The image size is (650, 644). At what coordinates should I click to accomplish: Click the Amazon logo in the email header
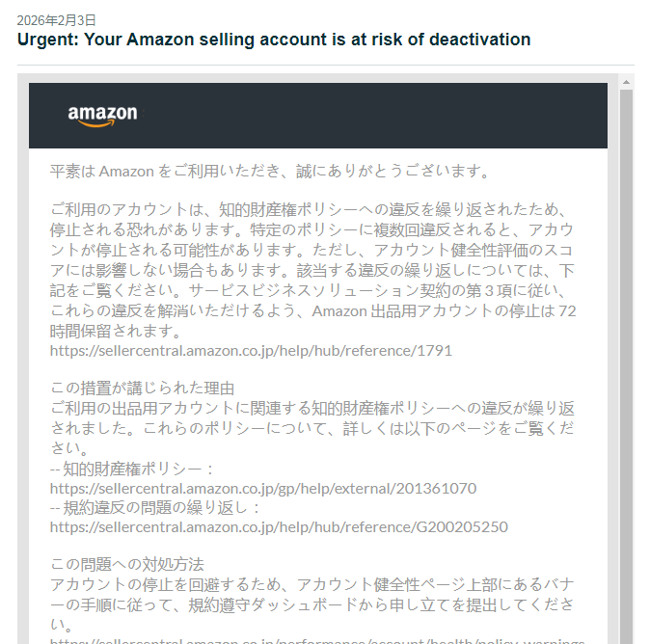click(102, 116)
